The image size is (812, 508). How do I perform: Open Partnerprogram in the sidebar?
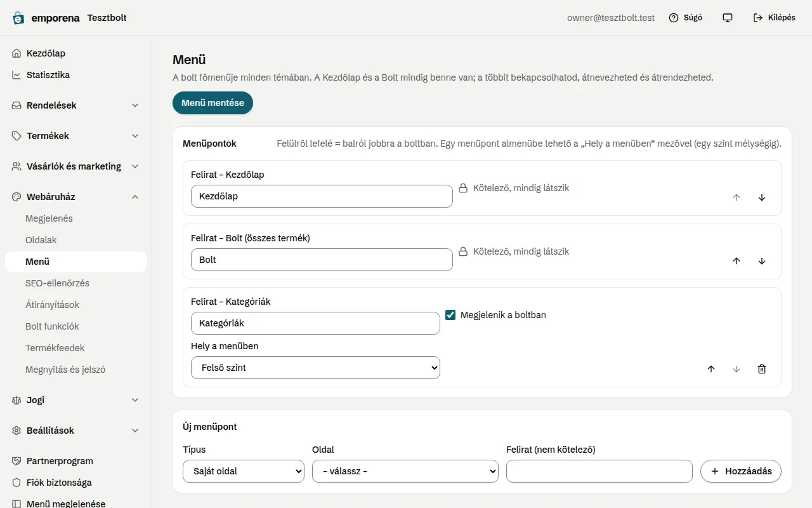[75, 461]
